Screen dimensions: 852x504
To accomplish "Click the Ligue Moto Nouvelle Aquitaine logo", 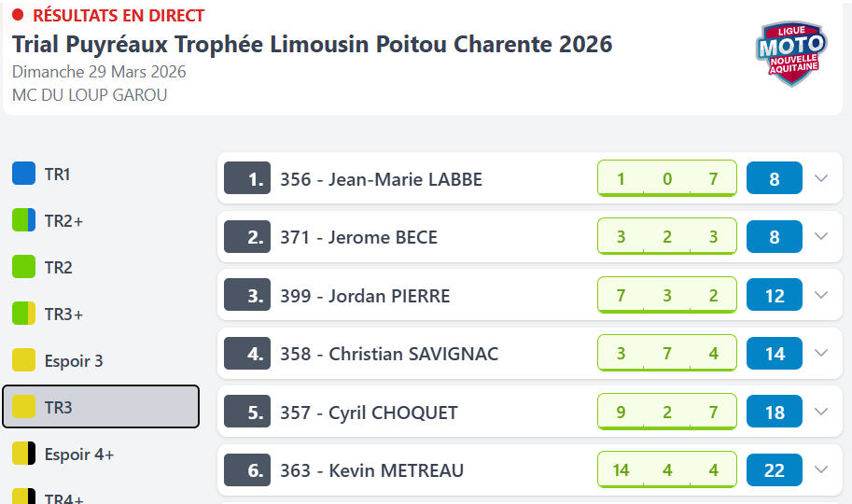I will click(x=789, y=52).
